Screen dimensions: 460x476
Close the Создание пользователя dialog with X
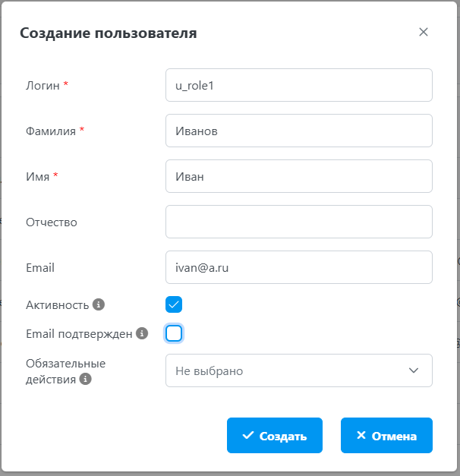pyautogui.click(x=424, y=32)
